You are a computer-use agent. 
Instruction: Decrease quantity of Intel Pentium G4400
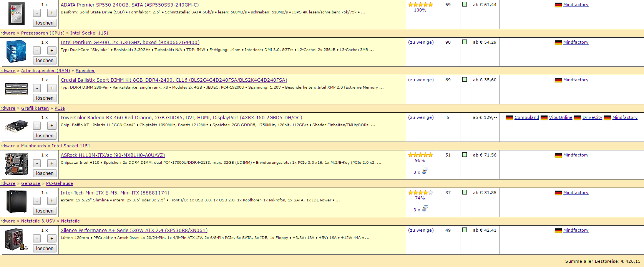(37, 51)
